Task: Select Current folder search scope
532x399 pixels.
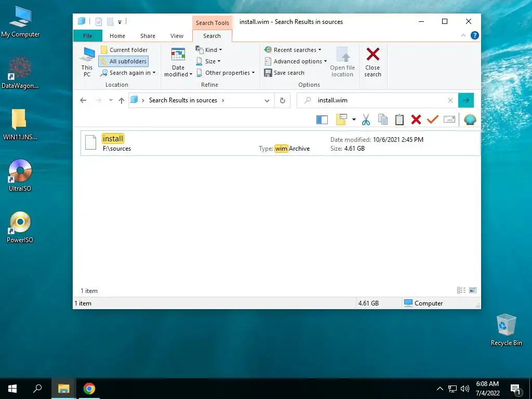Action: point(124,50)
